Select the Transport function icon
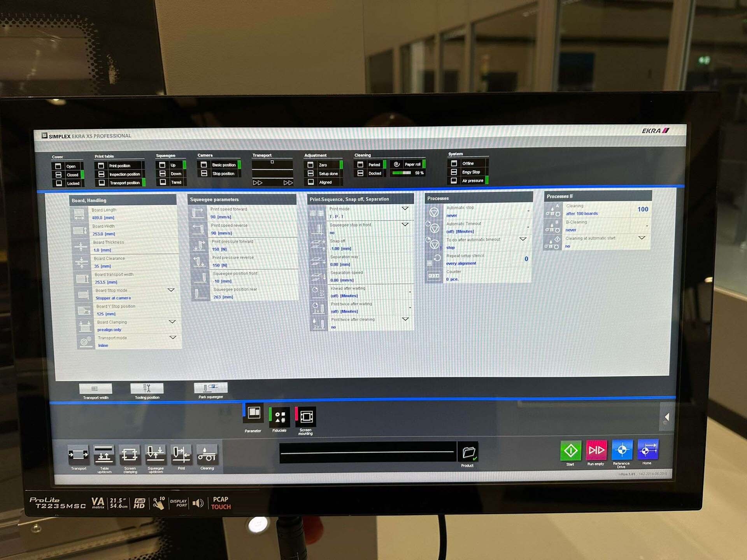Image resolution: width=747 pixels, height=560 pixels. click(78, 456)
